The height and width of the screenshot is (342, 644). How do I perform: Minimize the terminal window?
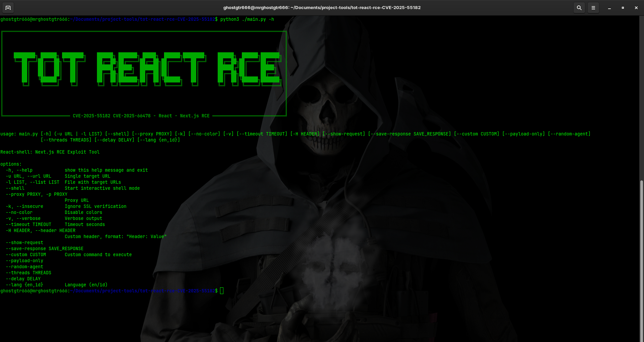click(609, 8)
